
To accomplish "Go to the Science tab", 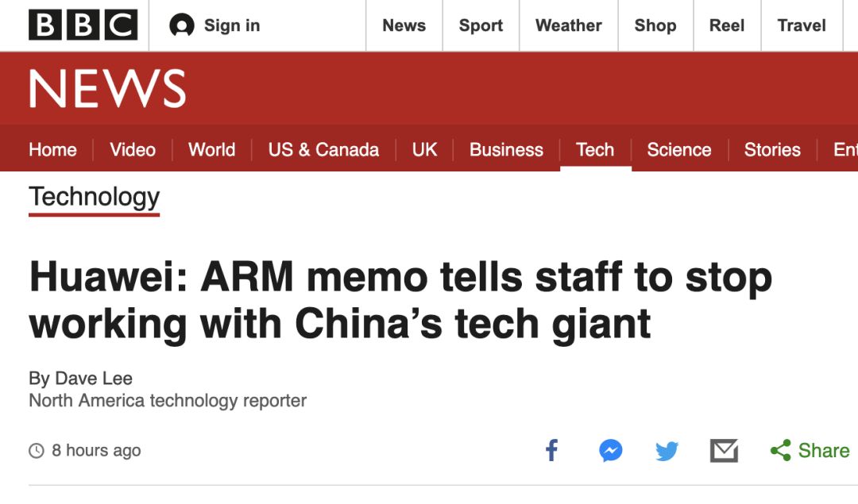I will [x=679, y=150].
